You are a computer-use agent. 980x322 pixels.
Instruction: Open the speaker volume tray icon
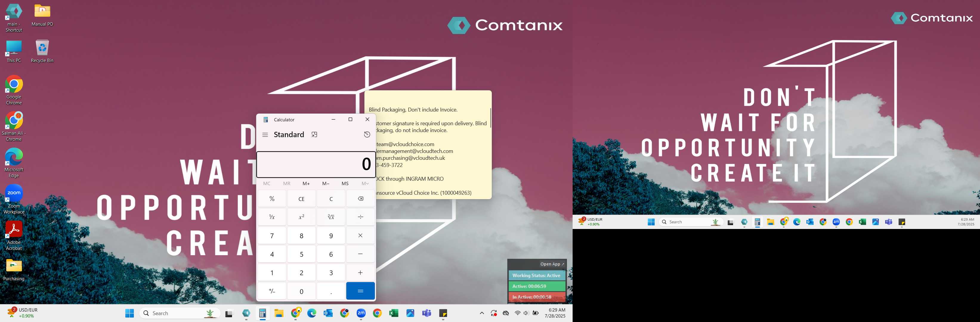click(526, 313)
